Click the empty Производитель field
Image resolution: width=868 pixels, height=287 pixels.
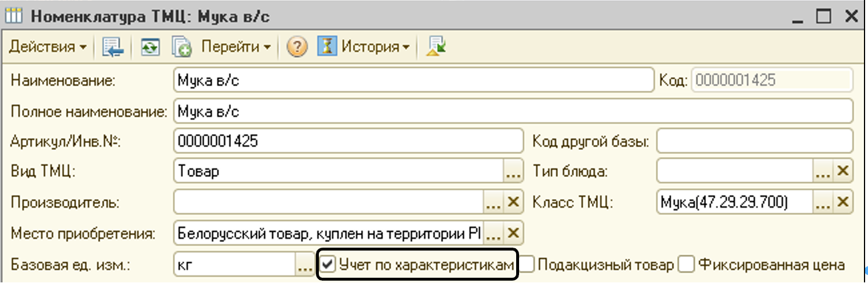tap(328, 203)
